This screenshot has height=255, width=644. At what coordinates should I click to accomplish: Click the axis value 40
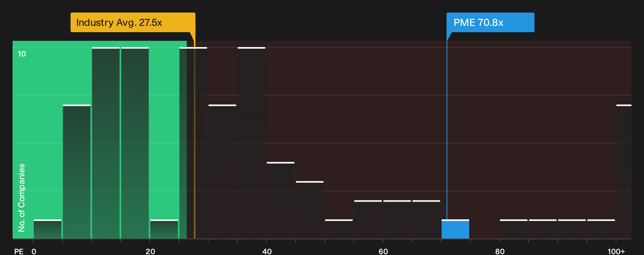267,251
